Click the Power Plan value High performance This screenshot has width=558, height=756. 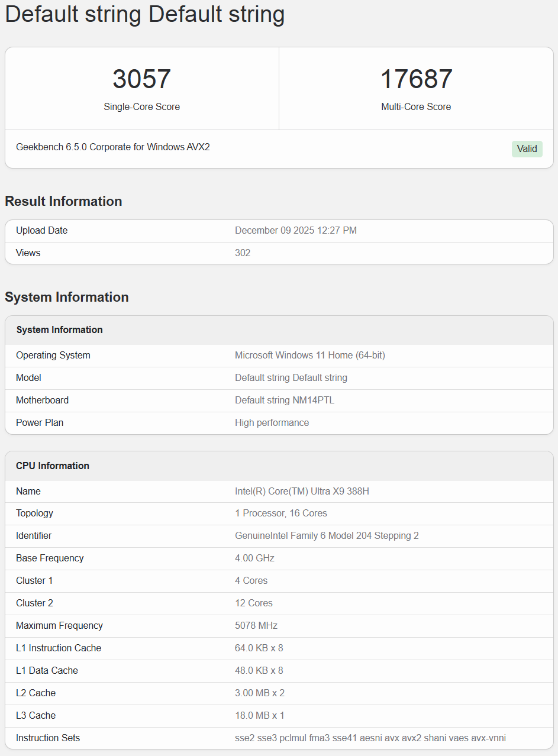[x=272, y=423]
